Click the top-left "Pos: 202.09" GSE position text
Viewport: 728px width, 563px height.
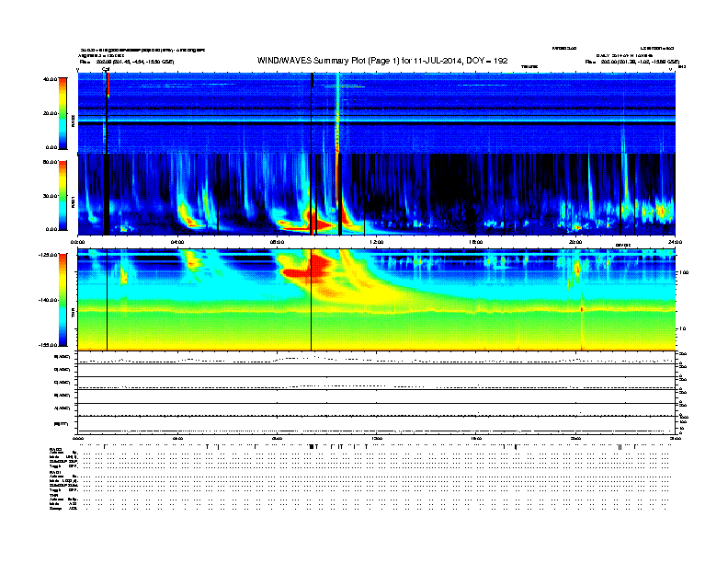pyautogui.click(x=127, y=62)
